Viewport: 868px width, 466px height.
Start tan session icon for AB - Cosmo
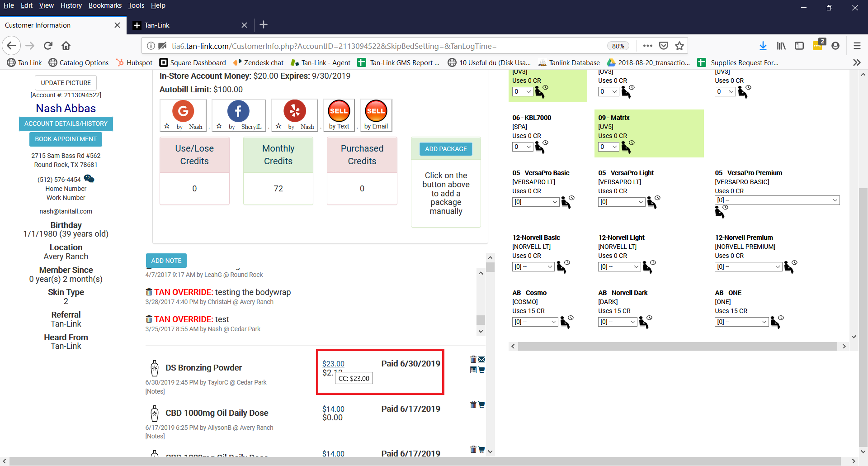click(566, 322)
